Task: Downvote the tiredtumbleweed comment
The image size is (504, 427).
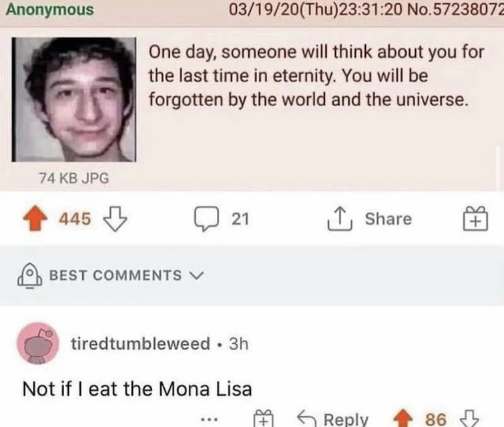Action: 470,420
